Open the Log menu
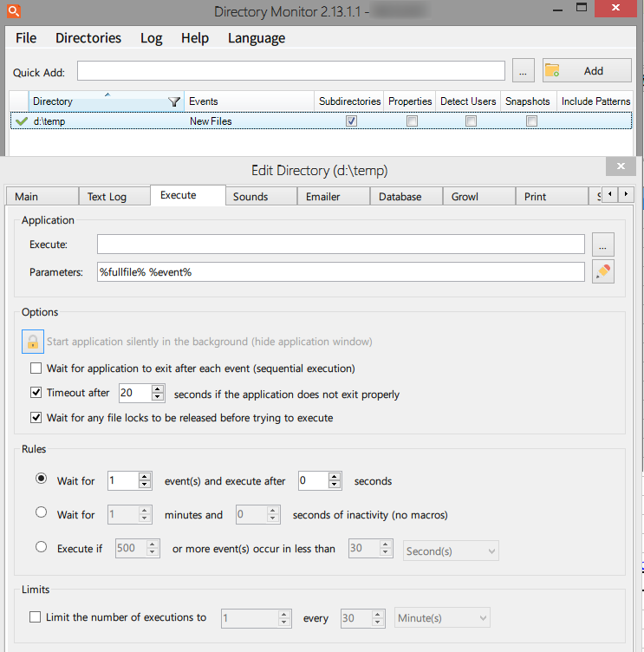 click(151, 38)
